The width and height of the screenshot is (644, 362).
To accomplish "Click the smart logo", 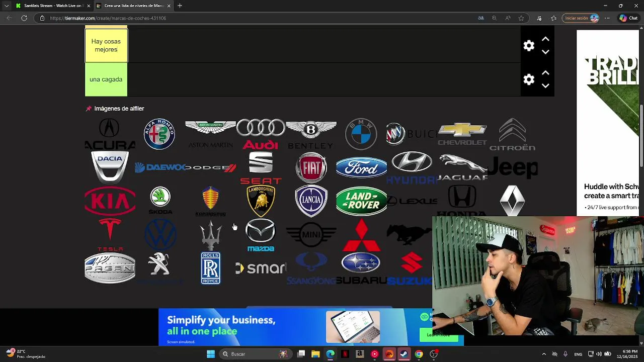I will click(x=261, y=268).
